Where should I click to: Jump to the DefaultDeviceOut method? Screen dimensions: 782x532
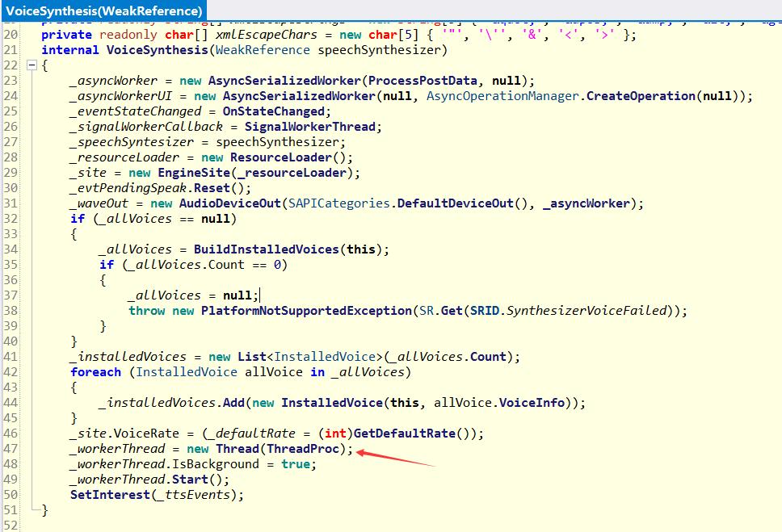coord(455,203)
